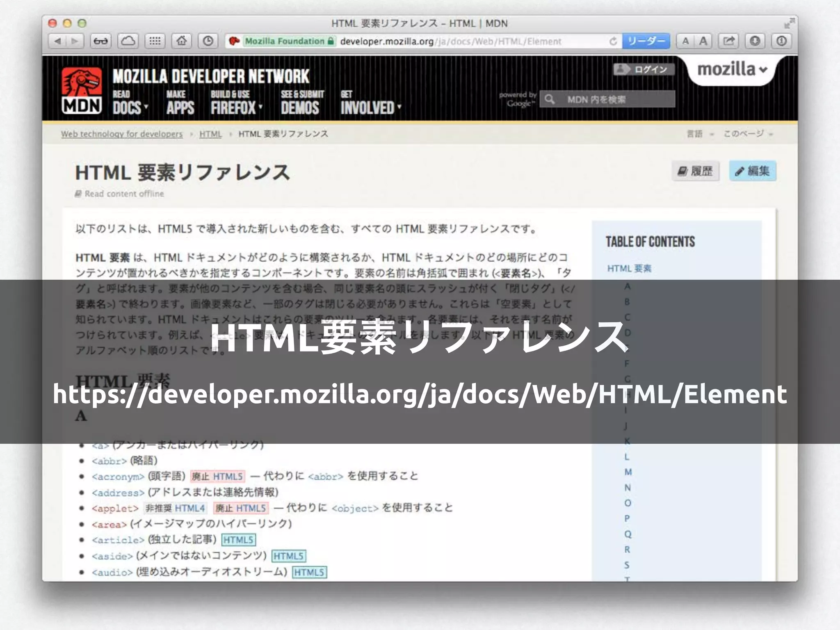
Task: Click the page title HTML 要素リファレンス
Action: 183,172
